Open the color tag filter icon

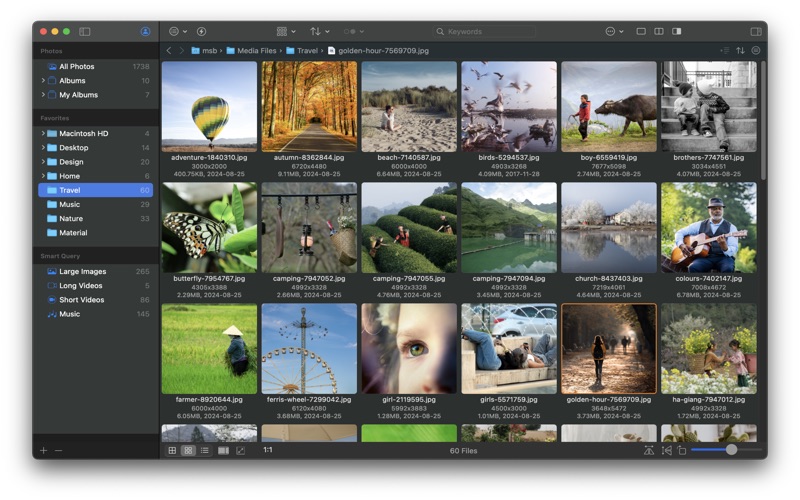pyautogui.click(x=349, y=32)
